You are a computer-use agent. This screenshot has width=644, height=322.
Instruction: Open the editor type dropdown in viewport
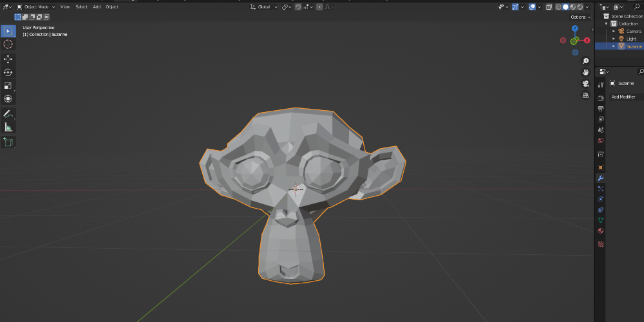(7, 7)
